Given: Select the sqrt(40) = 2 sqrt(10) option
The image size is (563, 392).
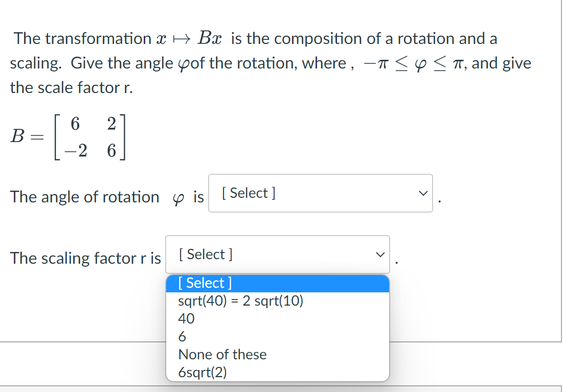Looking at the screenshot, I should pyautogui.click(x=240, y=301).
